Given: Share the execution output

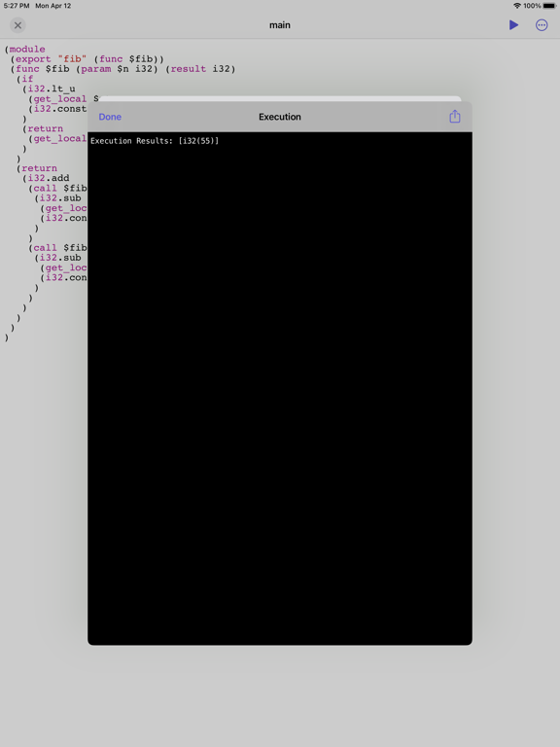Looking at the screenshot, I should [x=455, y=117].
